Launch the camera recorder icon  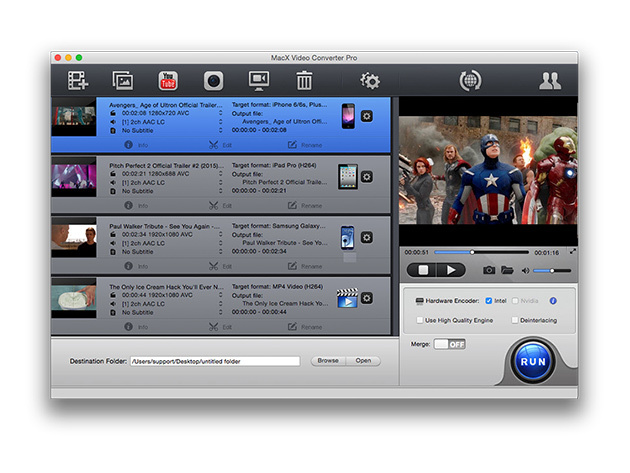pyautogui.click(x=213, y=81)
